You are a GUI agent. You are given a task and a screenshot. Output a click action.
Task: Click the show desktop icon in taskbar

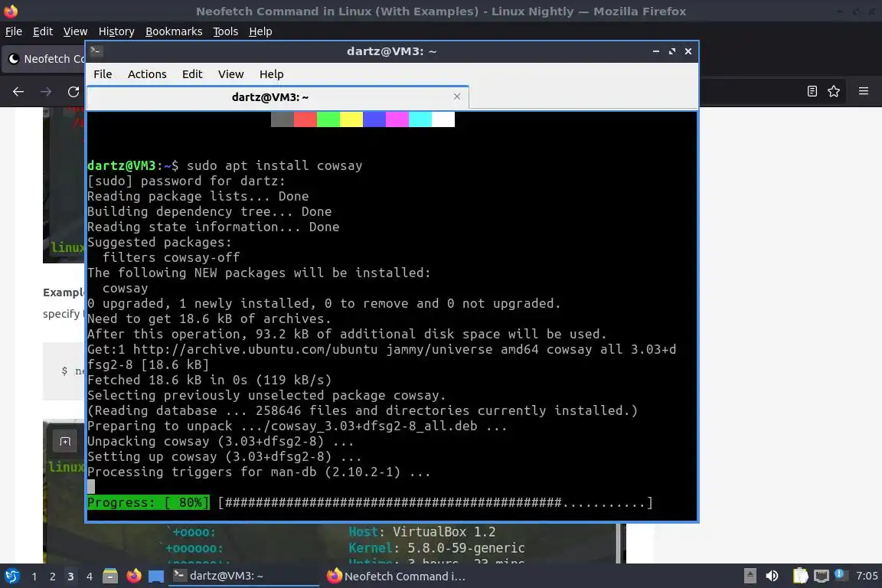tap(156, 577)
